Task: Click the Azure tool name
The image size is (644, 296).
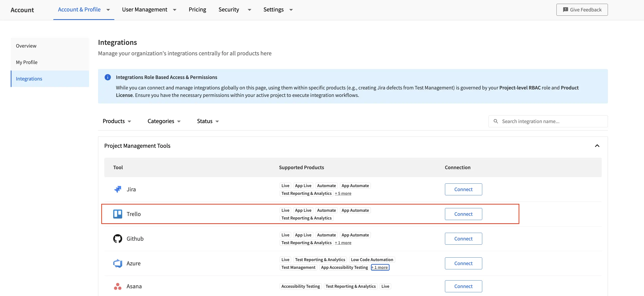Action: point(133,263)
